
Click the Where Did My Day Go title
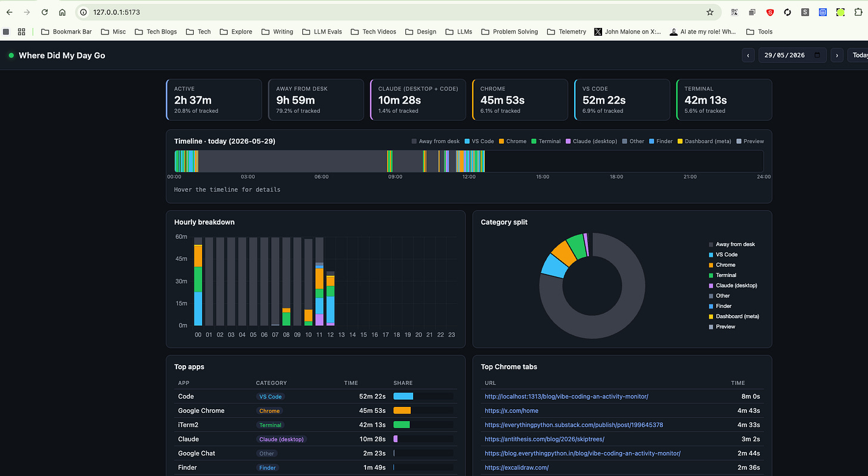(x=62, y=55)
